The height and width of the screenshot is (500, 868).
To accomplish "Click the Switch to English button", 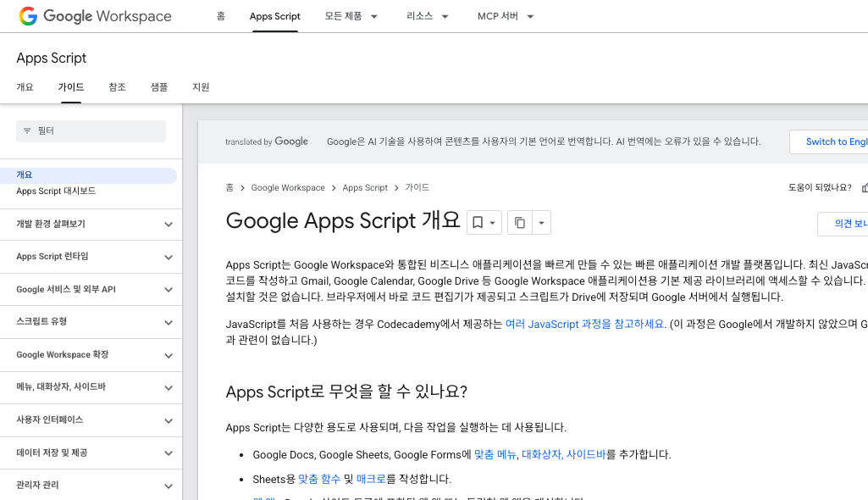I will tap(829, 142).
